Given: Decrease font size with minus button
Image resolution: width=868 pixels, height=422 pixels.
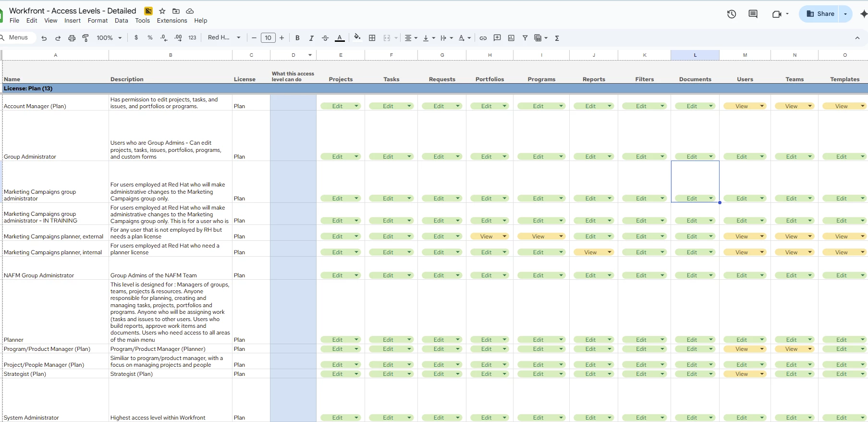Looking at the screenshot, I should pyautogui.click(x=254, y=38).
